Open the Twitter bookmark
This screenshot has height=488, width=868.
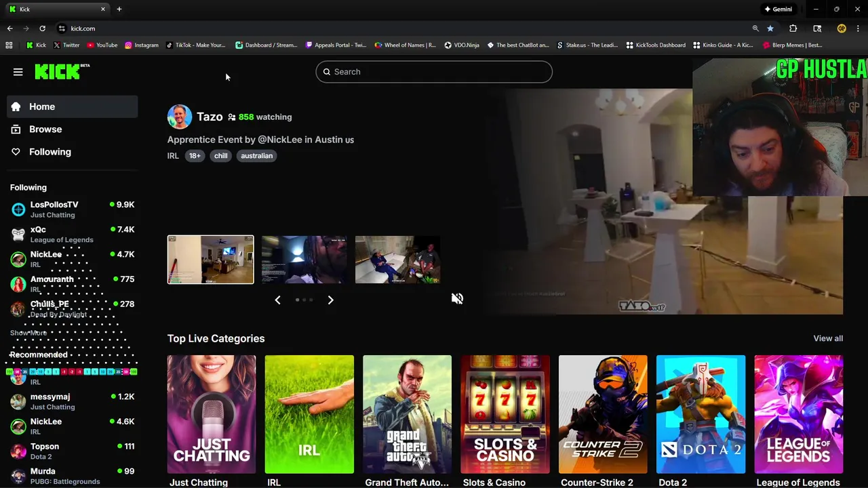click(x=66, y=45)
